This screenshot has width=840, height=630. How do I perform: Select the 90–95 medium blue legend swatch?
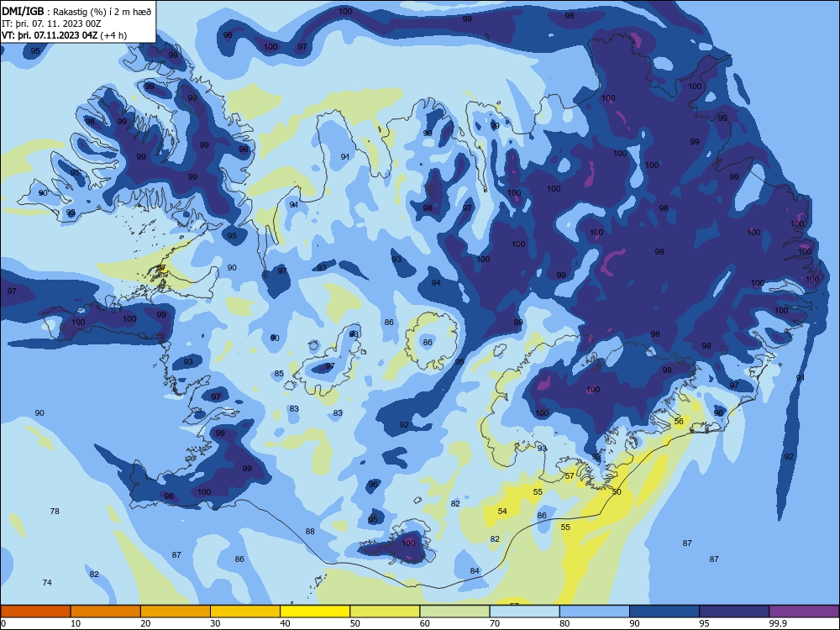tap(664, 612)
